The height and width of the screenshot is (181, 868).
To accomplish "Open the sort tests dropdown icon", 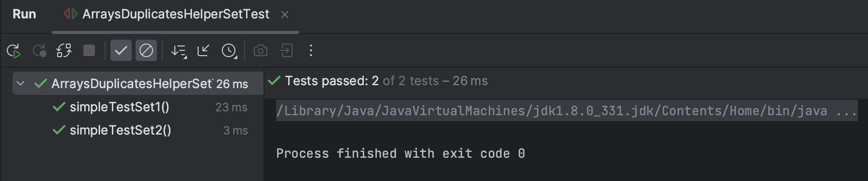I will [x=179, y=50].
